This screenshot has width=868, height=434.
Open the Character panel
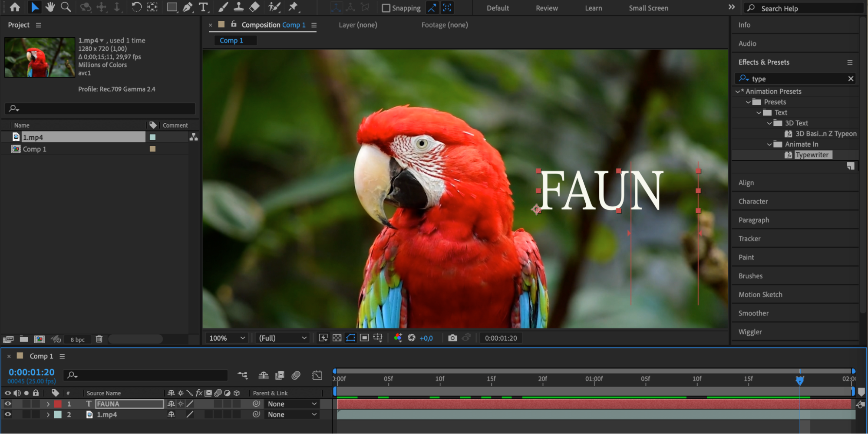click(x=753, y=201)
